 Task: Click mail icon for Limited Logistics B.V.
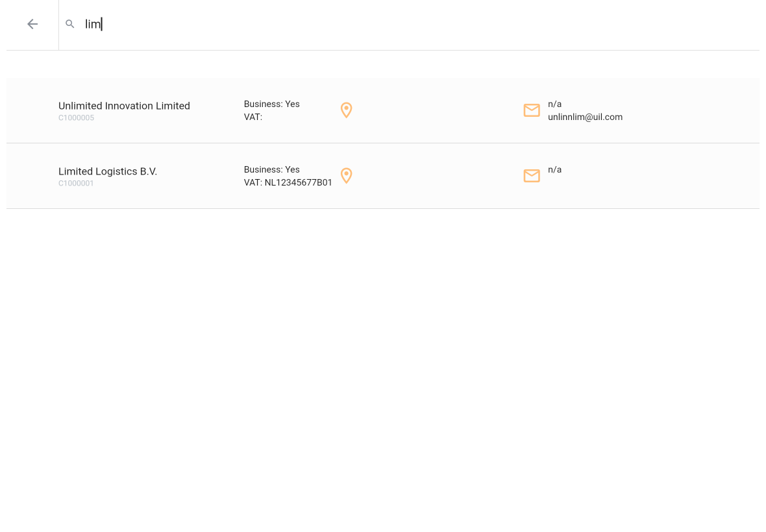(532, 176)
